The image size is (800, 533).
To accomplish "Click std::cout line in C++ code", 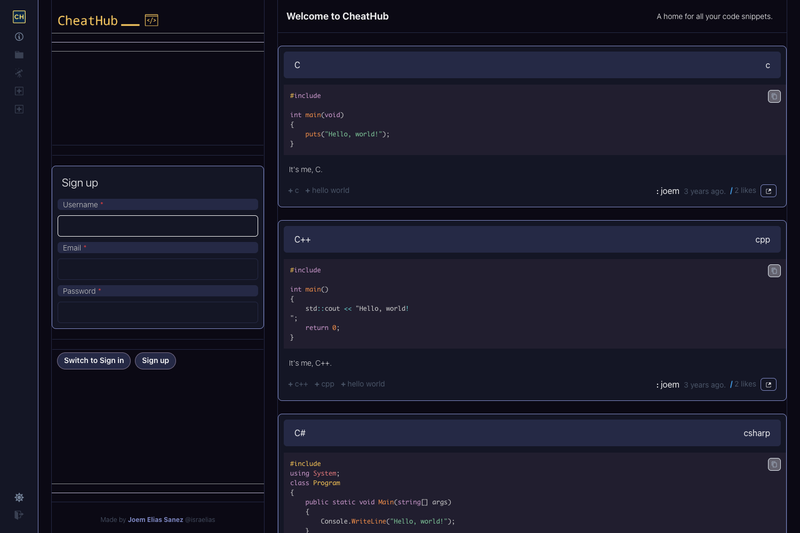I will (x=357, y=309).
